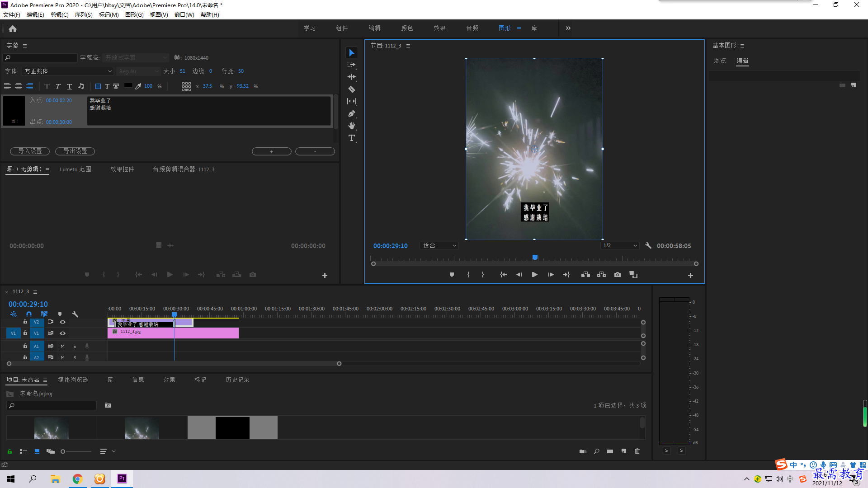Click the music note caption icon
Viewport: 868px width, 488px height.
[x=81, y=86]
